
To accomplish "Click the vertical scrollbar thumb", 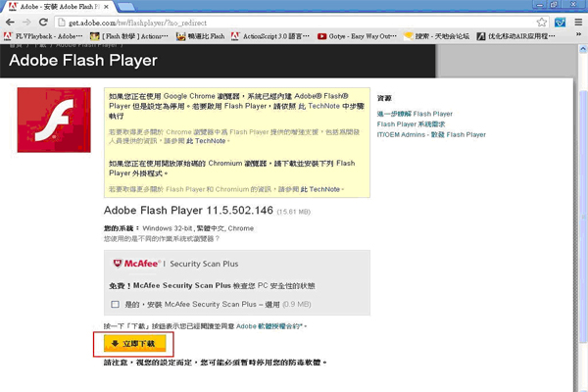I will 583,216.
